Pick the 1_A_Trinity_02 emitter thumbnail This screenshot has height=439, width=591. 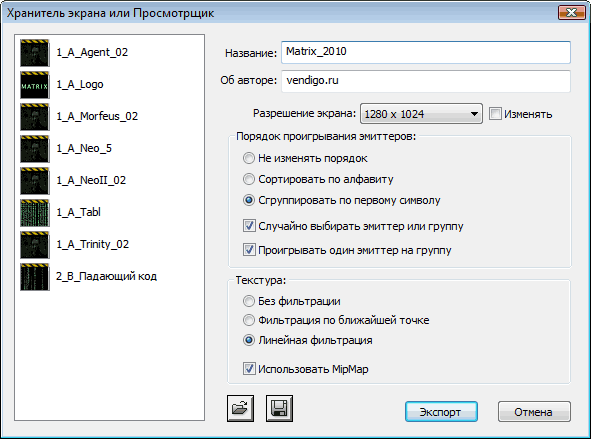[x=35, y=245]
